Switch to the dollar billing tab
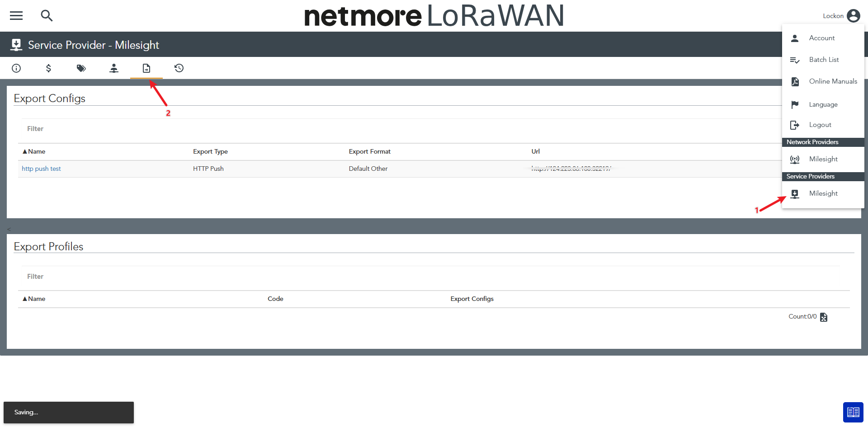 click(48, 68)
